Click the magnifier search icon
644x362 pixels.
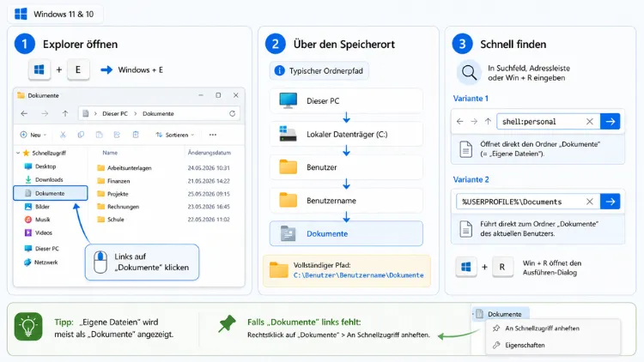pyautogui.click(x=469, y=73)
